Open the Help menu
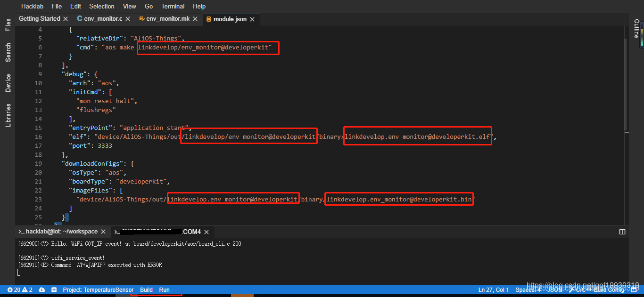Screen dimensions: 644x297 coord(199,6)
